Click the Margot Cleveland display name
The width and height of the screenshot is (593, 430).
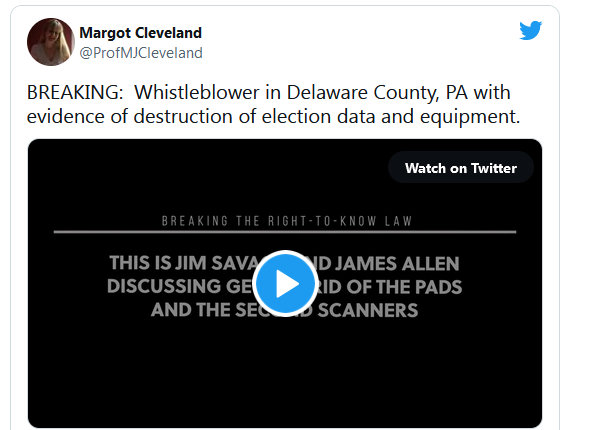pyautogui.click(x=140, y=33)
